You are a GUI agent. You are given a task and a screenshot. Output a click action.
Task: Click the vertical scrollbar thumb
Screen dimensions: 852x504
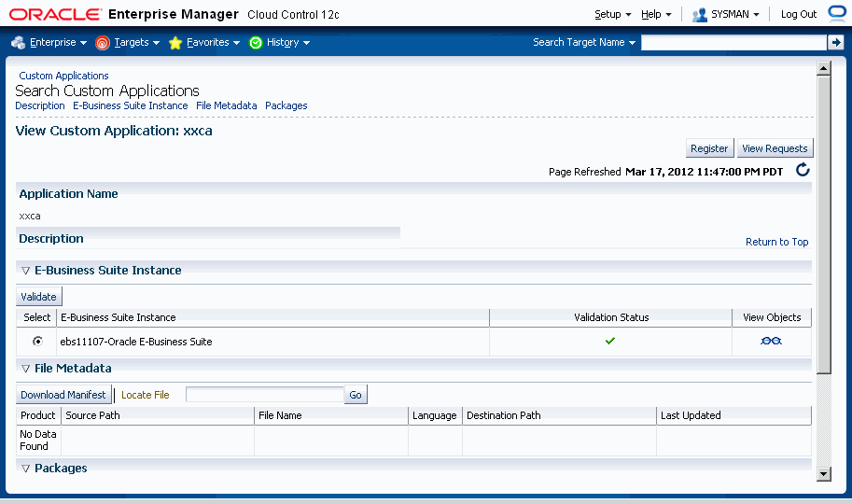pyautogui.click(x=824, y=225)
